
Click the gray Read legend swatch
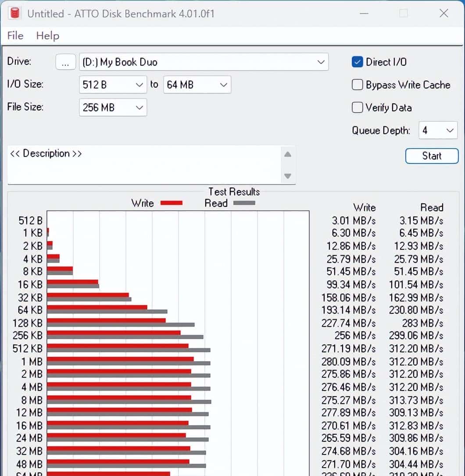click(x=244, y=203)
